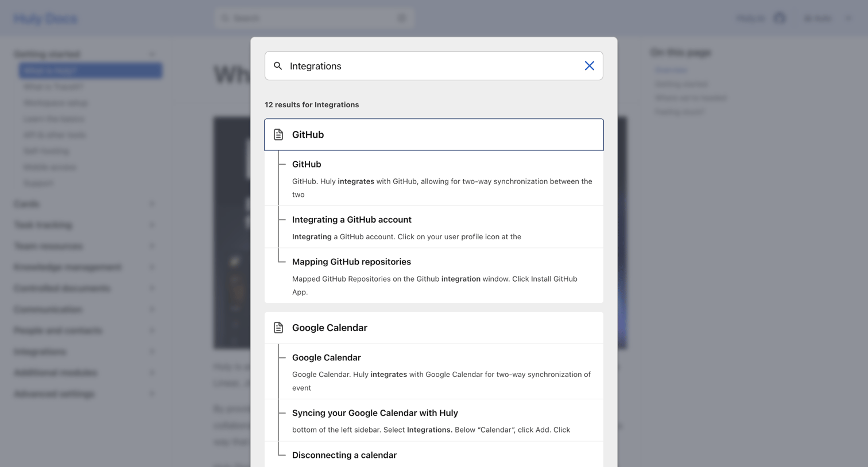The width and height of the screenshot is (868, 467).
Task: Click the Huly Docs logo
Action: click(x=45, y=18)
